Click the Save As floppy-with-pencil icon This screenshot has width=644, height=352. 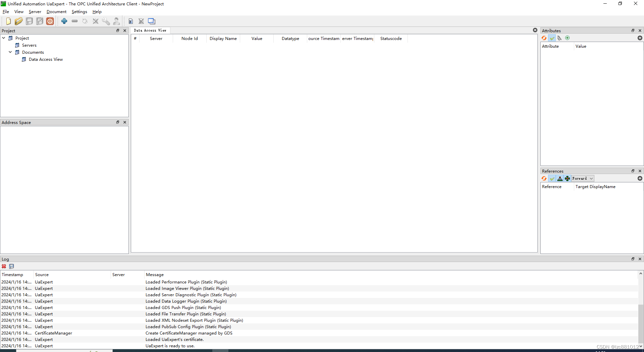40,21
